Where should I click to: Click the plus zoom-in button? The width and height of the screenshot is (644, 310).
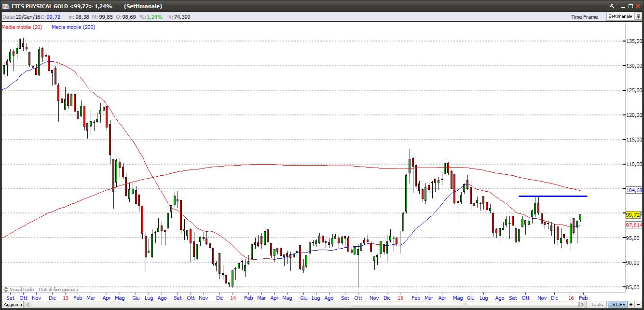click(631, 305)
